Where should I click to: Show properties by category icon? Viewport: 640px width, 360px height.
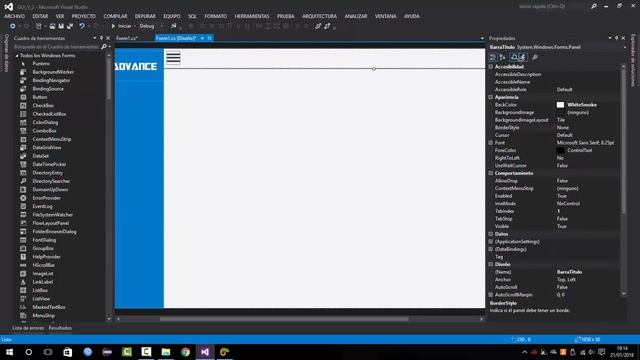coord(493,58)
